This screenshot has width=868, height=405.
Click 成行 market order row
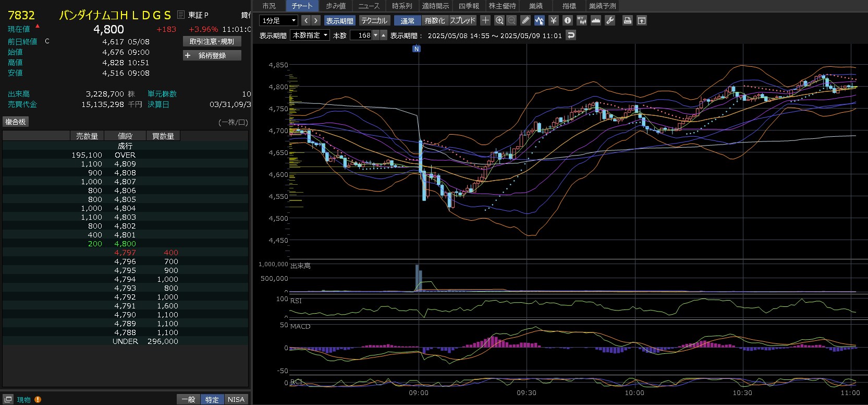pos(125,146)
